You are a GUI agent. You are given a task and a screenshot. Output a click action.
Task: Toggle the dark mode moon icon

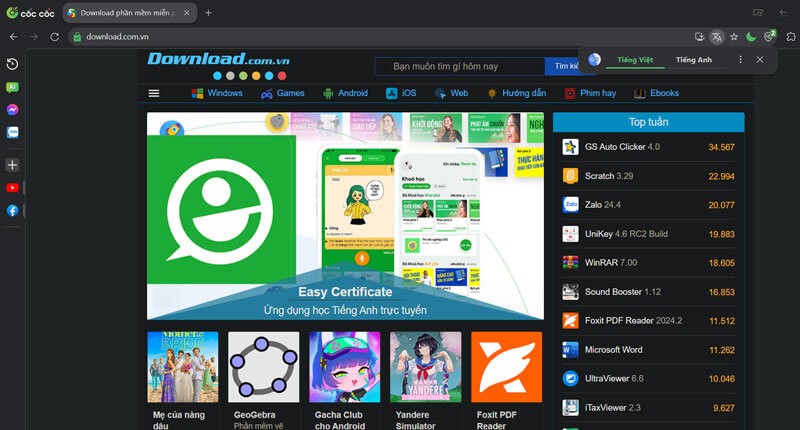pos(750,37)
